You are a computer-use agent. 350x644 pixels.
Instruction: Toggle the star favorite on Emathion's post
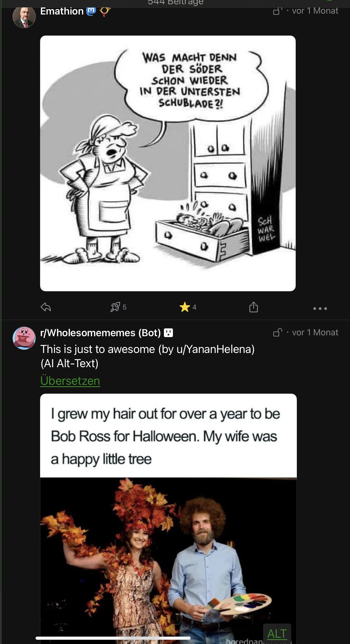[185, 307]
